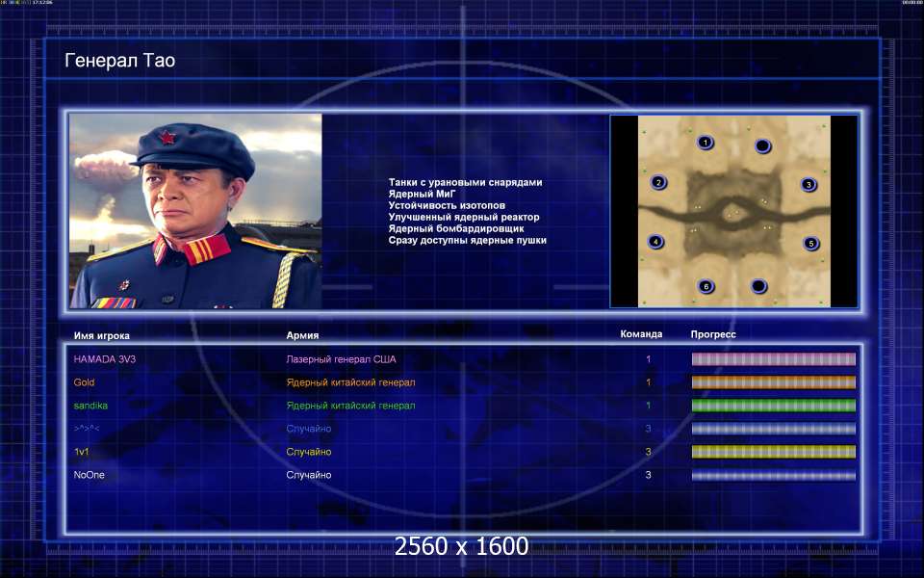The image size is (924, 578).
Task: Click the 'Ядерный МиГ' line
Action: pyautogui.click(x=422, y=194)
